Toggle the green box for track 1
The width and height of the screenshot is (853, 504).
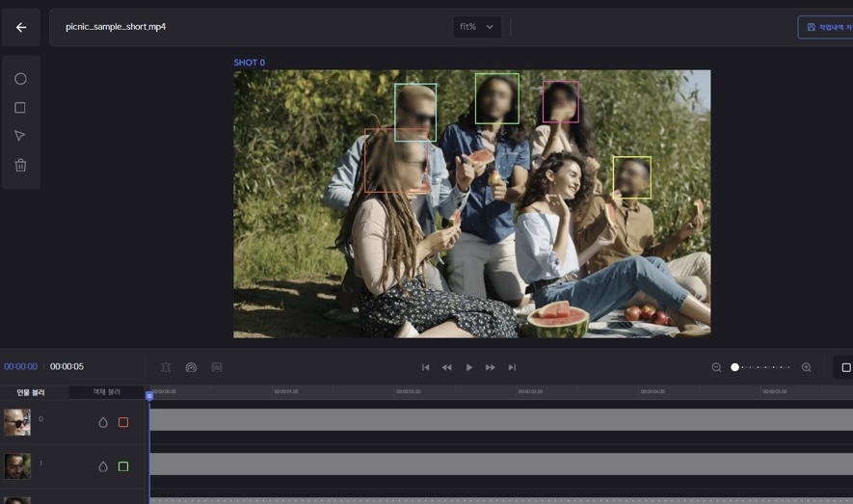[123, 466]
